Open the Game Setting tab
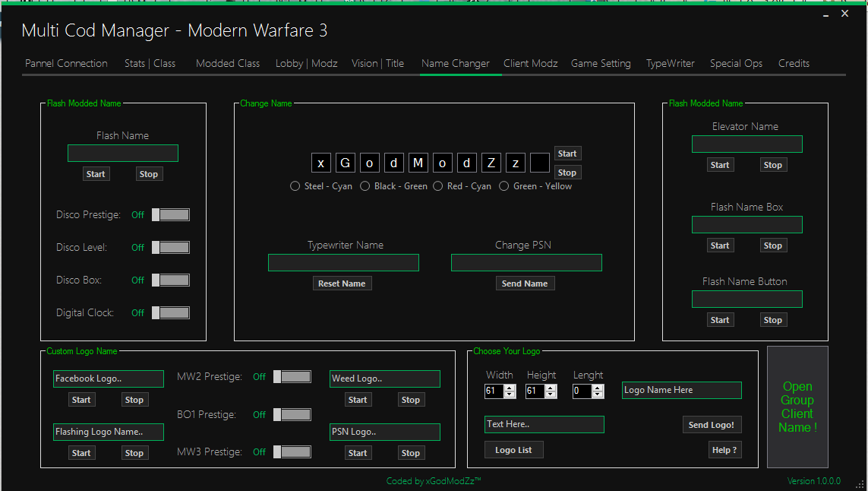Image resolution: width=868 pixels, height=491 pixels. (x=601, y=63)
